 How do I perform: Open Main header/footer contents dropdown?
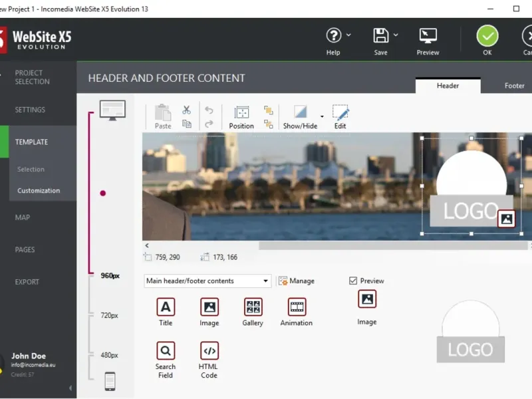tap(207, 281)
